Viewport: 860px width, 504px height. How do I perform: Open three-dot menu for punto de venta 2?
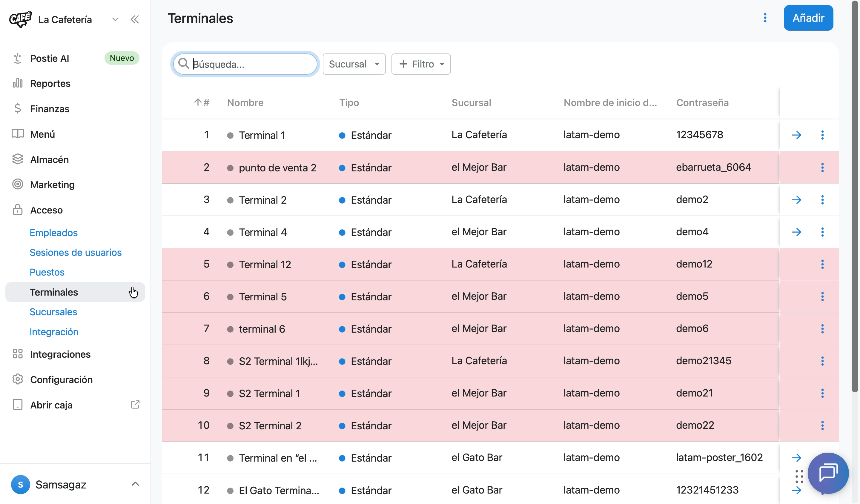click(x=822, y=167)
